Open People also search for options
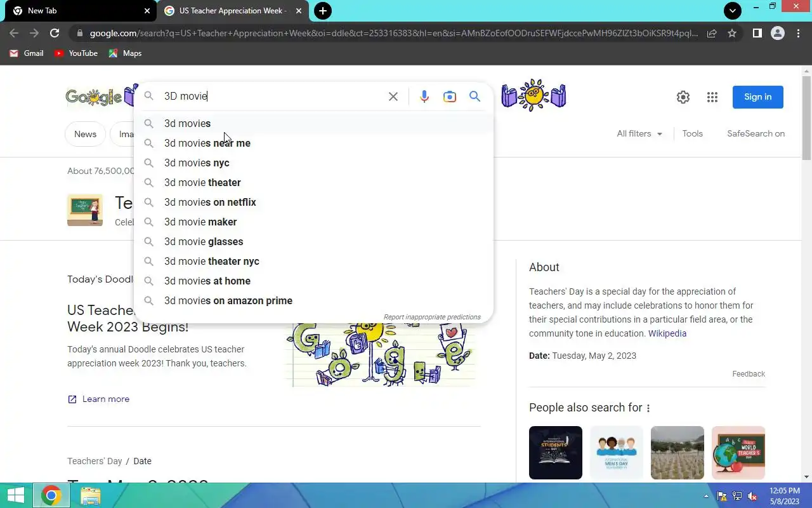This screenshot has width=812, height=508. [x=648, y=408]
